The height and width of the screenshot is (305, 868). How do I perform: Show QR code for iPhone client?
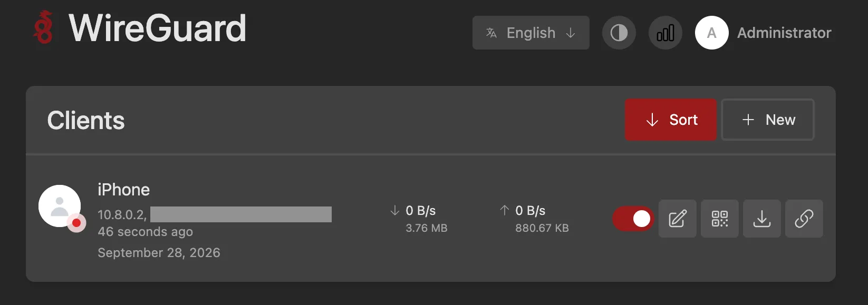click(719, 219)
